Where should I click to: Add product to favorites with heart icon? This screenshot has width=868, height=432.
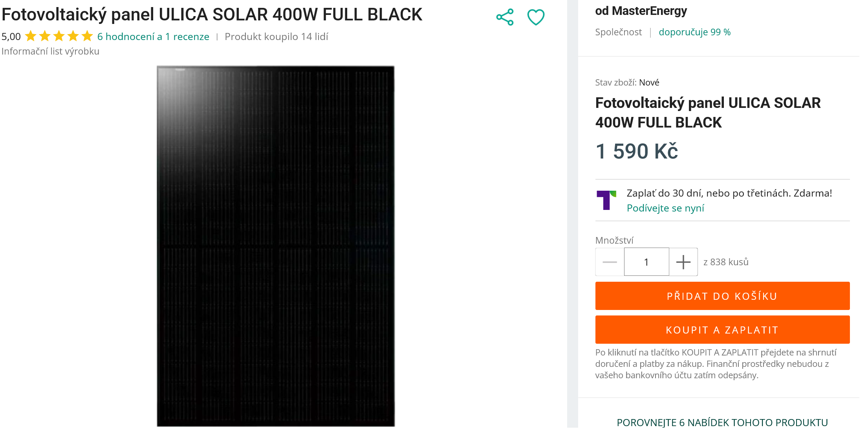(536, 17)
